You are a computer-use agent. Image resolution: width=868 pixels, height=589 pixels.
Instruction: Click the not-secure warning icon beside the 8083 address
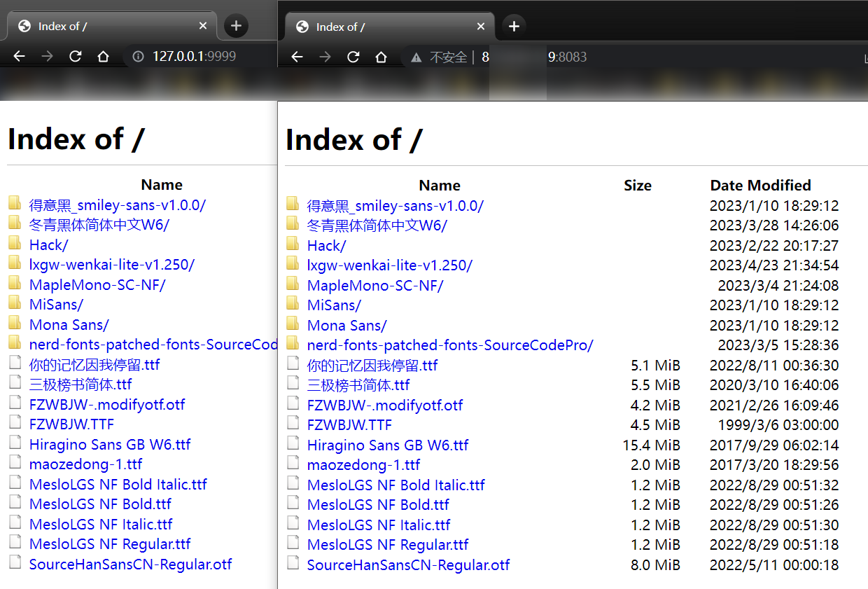click(x=416, y=57)
